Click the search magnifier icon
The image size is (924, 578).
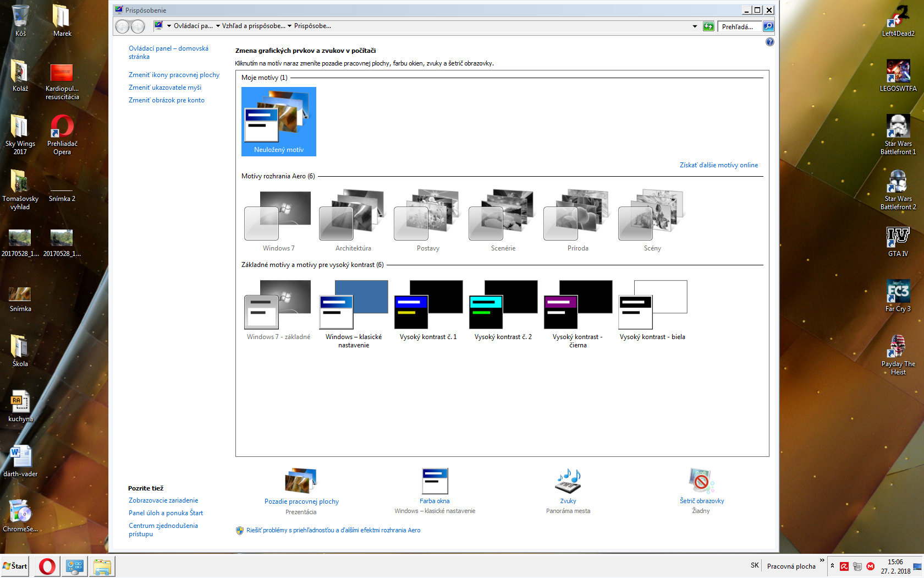pos(768,26)
